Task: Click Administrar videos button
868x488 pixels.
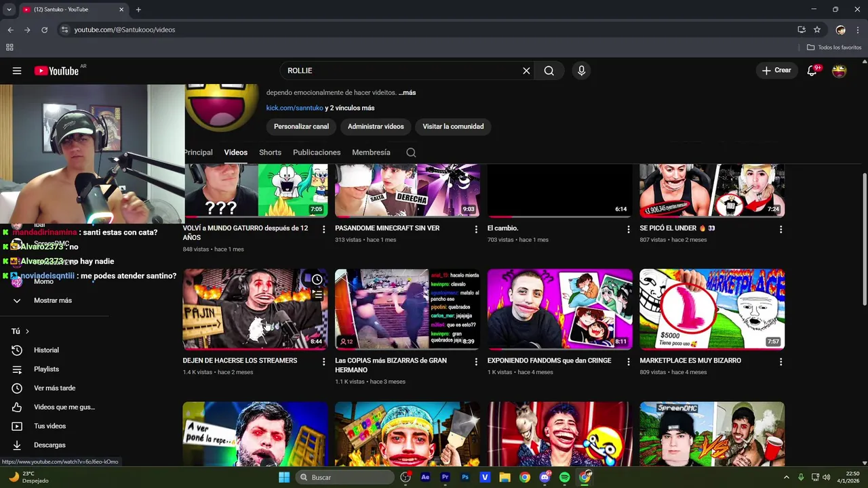Action: click(376, 127)
